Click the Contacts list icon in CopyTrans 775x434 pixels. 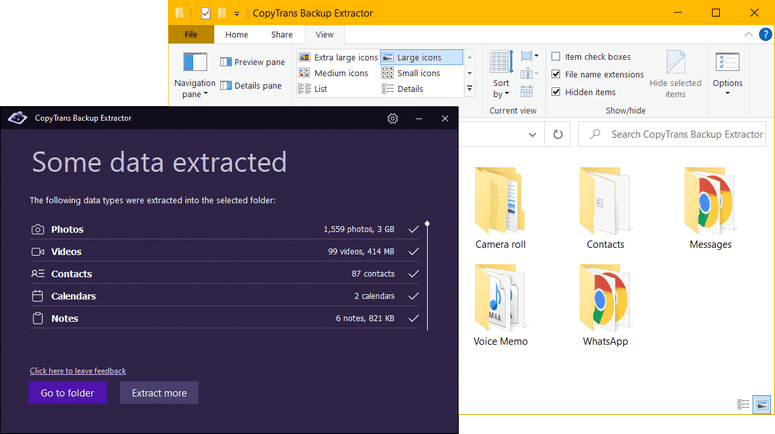[38, 274]
